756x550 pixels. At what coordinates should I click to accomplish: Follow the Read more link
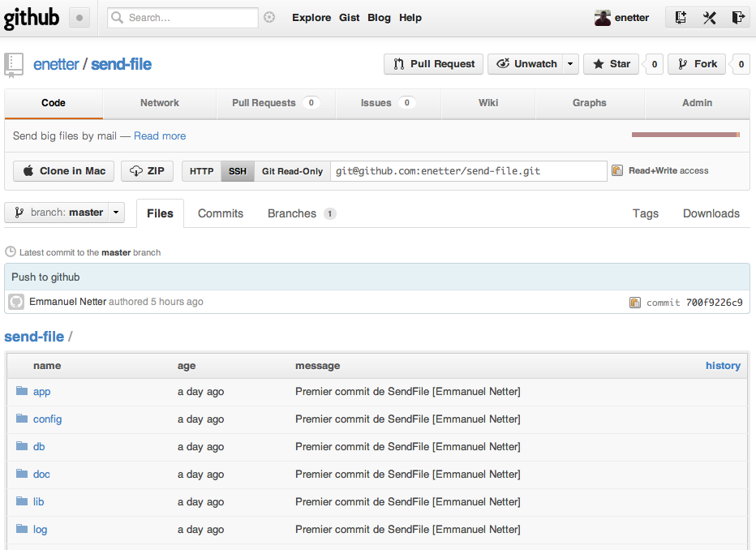tap(160, 136)
